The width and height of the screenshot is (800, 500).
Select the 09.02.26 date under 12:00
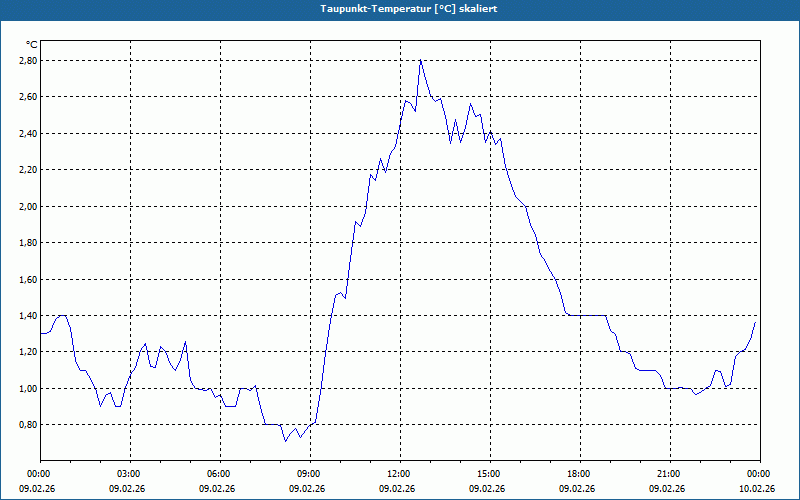(x=397, y=489)
